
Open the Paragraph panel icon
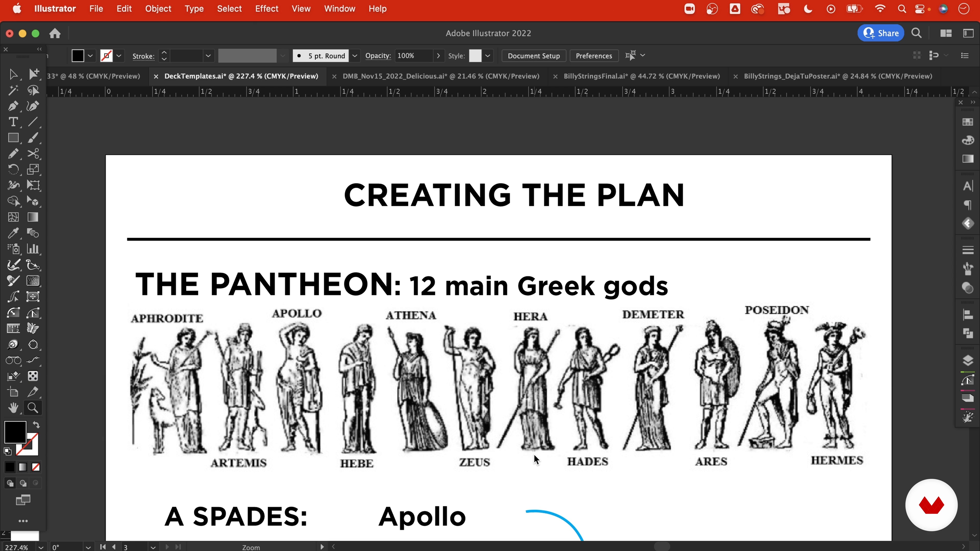tap(968, 205)
